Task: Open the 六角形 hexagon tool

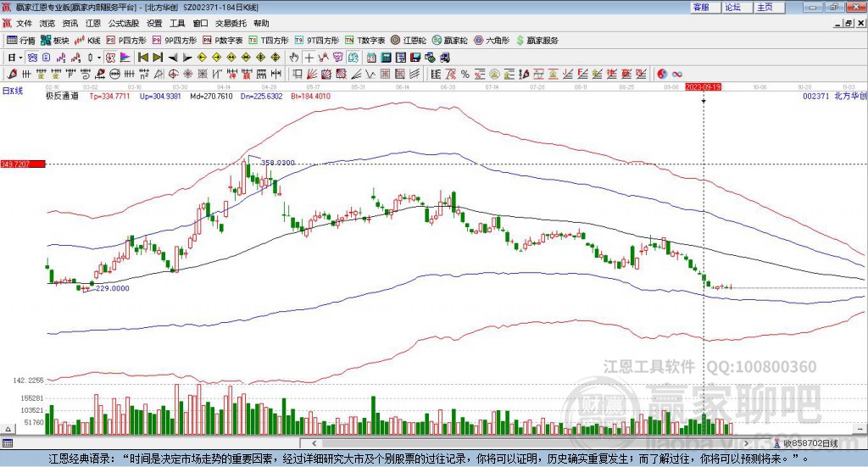Action: click(x=492, y=41)
